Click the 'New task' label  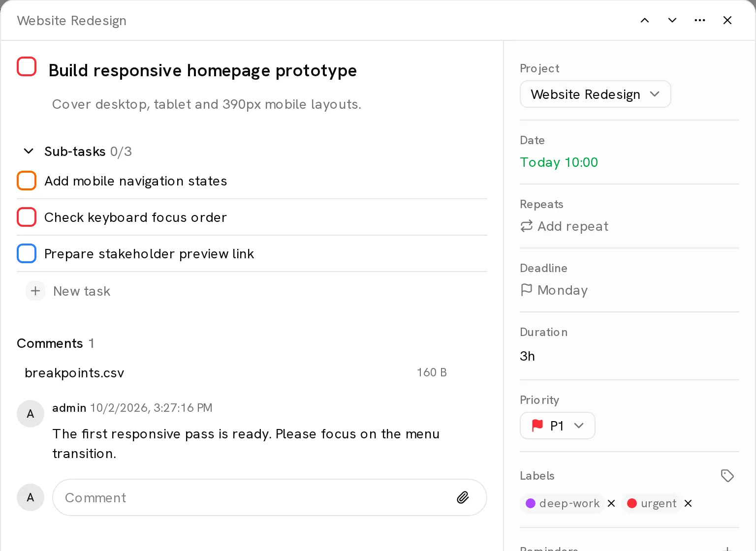click(x=82, y=291)
